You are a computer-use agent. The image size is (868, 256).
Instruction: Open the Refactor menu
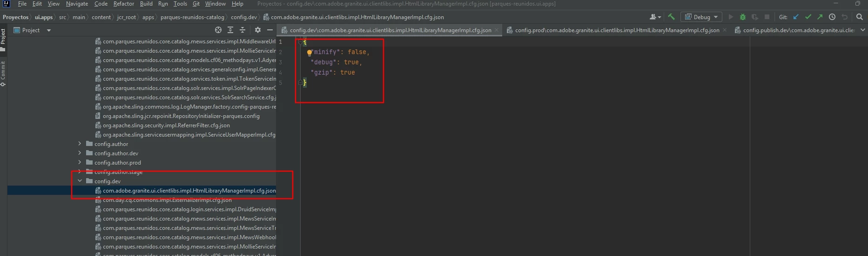124,4
